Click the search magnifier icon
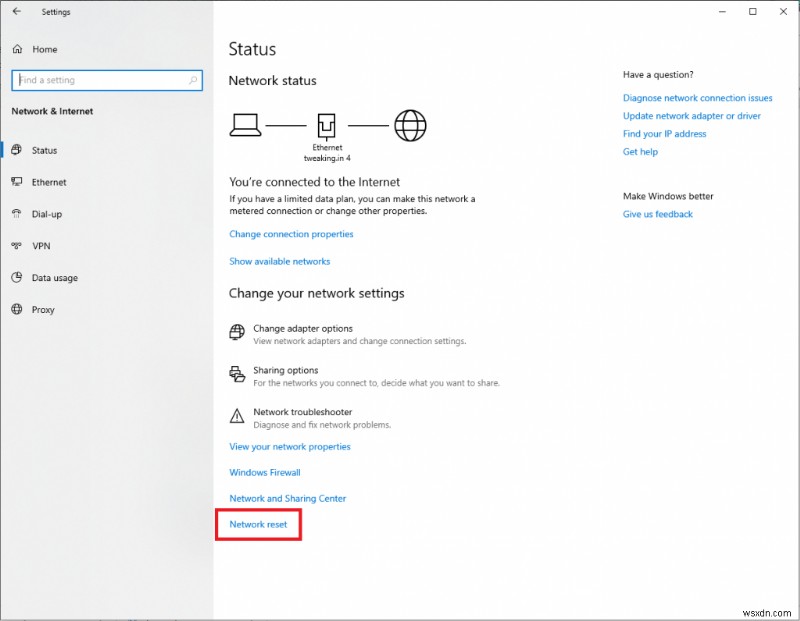 tap(193, 80)
